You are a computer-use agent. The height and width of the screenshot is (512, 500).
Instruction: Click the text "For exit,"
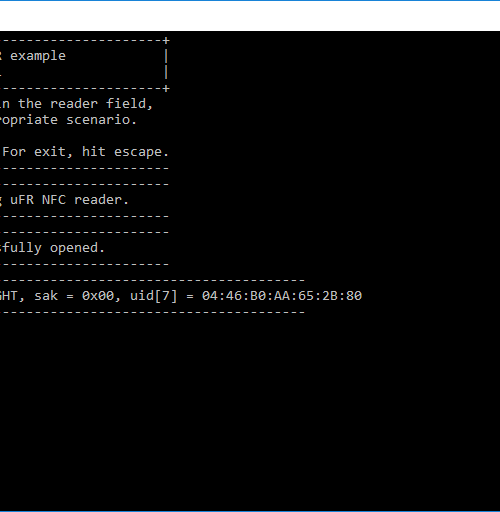point(37,152)
